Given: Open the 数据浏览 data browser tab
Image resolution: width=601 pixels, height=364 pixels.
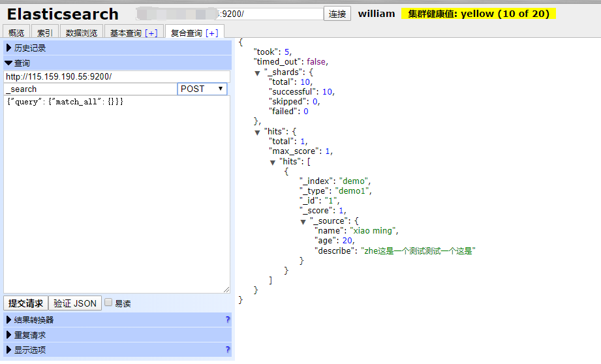Looking at the screenshot, I should [x=82, y=33].
